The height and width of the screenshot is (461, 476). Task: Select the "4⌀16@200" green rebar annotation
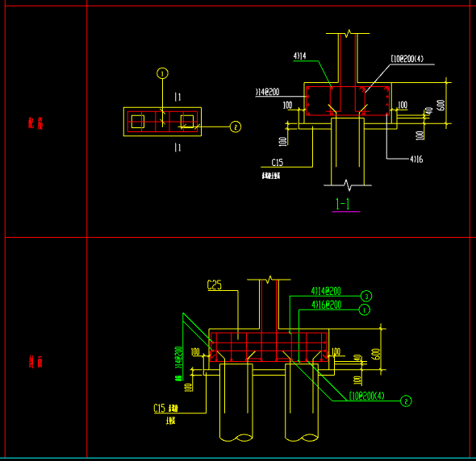click(x=326, y=305)
